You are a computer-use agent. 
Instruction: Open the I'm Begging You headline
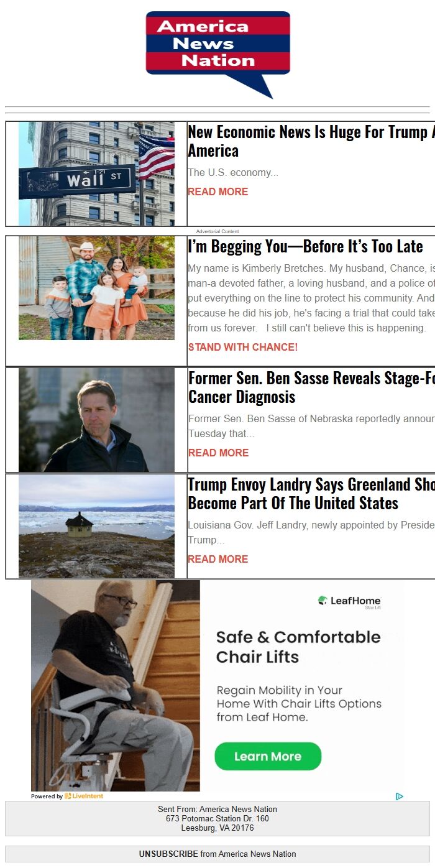coord(305,246)
